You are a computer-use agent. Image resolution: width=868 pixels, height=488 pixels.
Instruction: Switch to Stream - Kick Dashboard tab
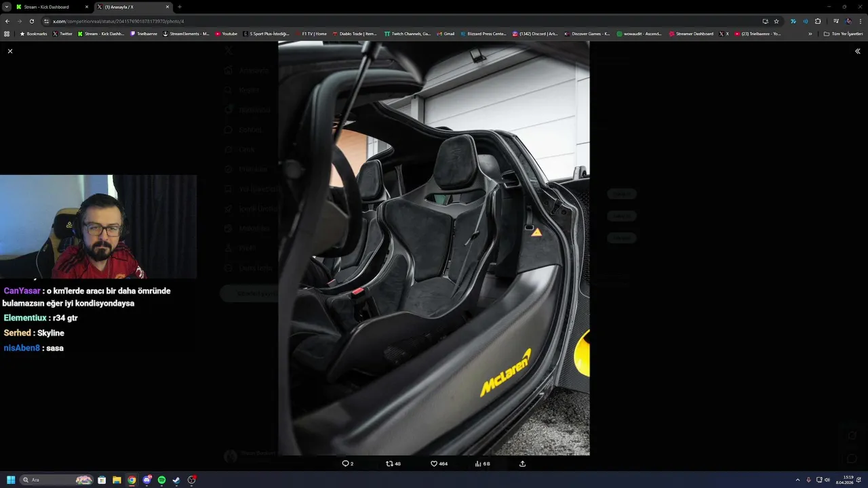point(53,7)
